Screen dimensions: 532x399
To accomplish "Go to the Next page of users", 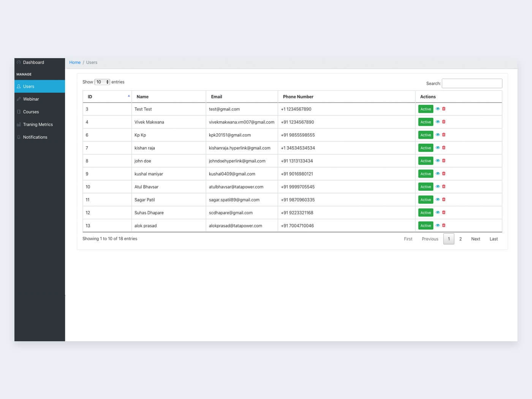I will pos(475,239).
